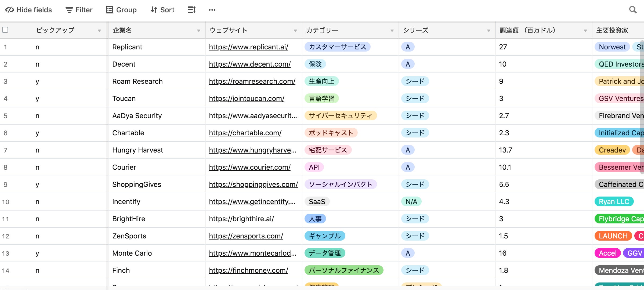Click the search magnifier icon
Viewport: 644px width, 290px height.
pyautogui.click(x=633, y=10)
